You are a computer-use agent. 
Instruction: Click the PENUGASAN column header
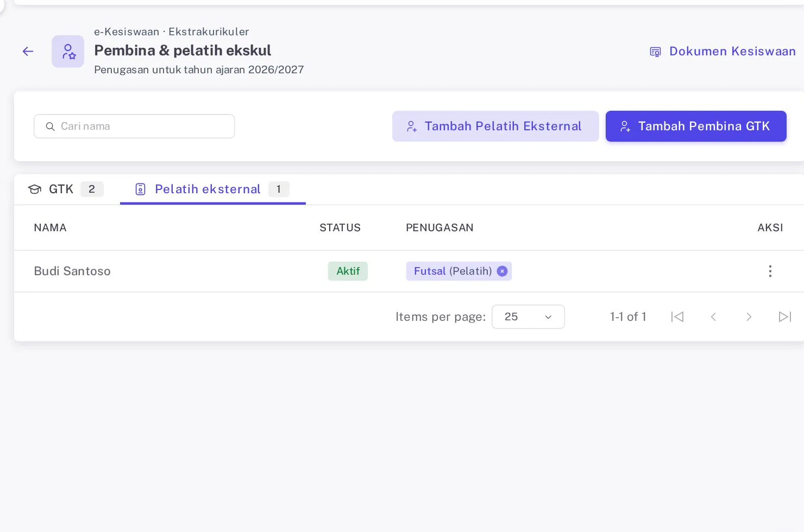pyautogui.click(x=439, y=228)
